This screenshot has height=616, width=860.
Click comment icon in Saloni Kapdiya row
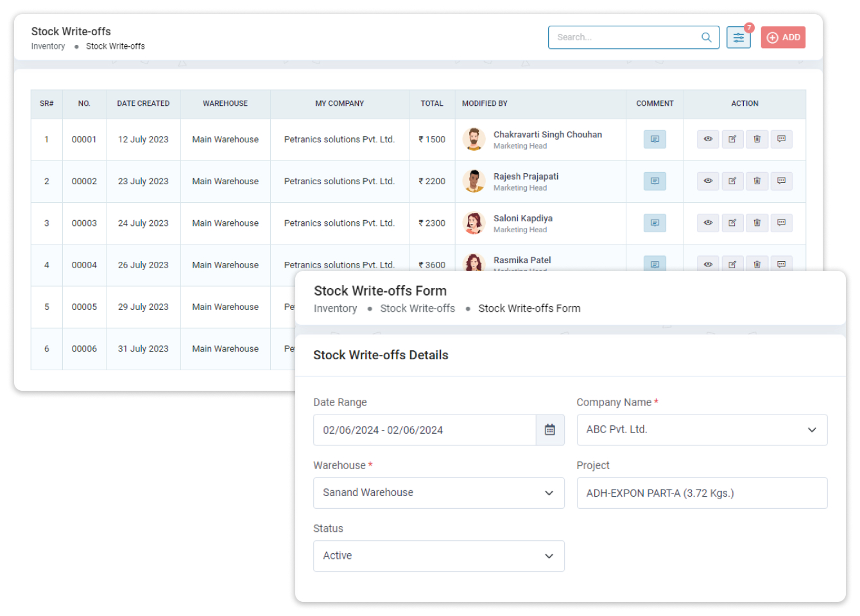(x=654, y=223)
